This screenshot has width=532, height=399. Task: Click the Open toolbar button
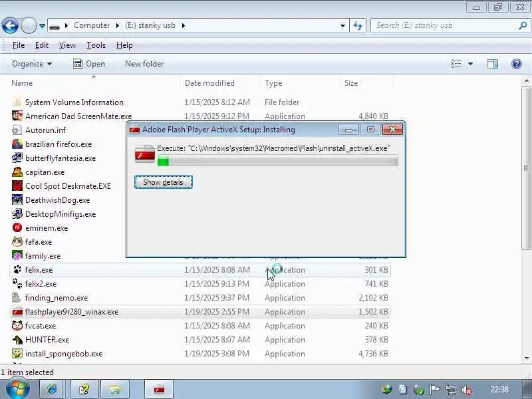(89, 64)
